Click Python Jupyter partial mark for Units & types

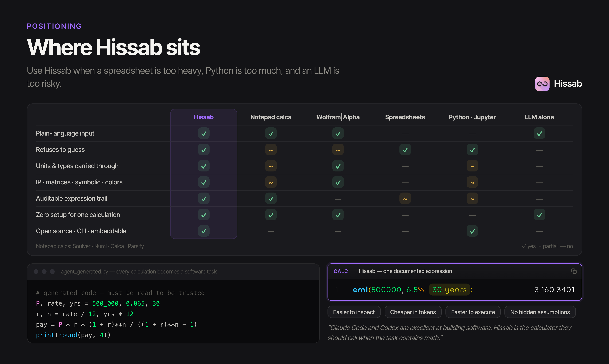(472, 166)
